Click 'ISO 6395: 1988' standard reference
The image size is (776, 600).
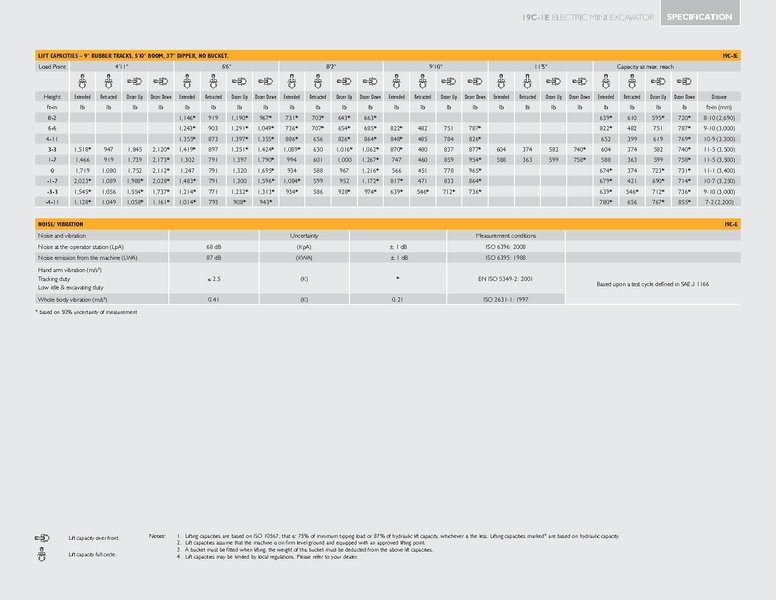pyautogui.click(x=506, y=257)
